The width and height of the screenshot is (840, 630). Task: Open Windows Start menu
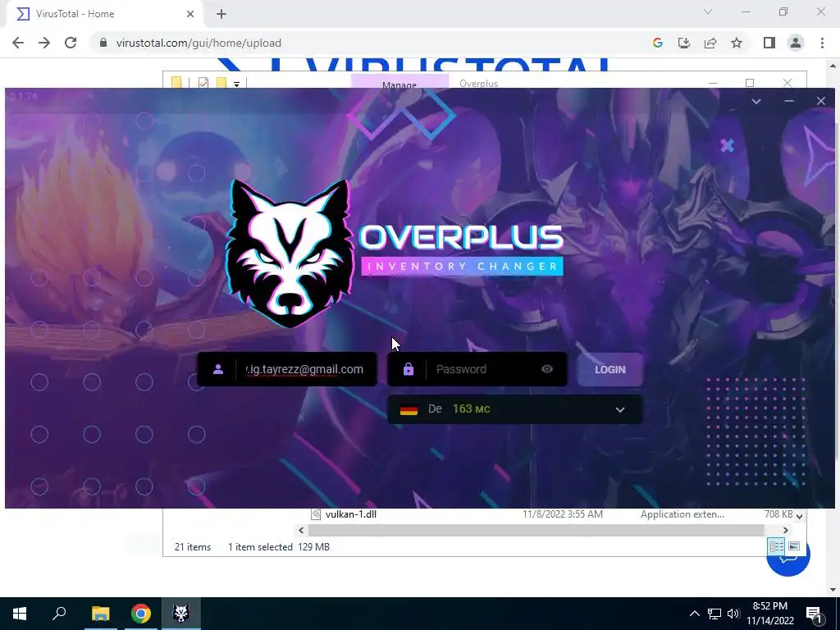pos(20,614)
